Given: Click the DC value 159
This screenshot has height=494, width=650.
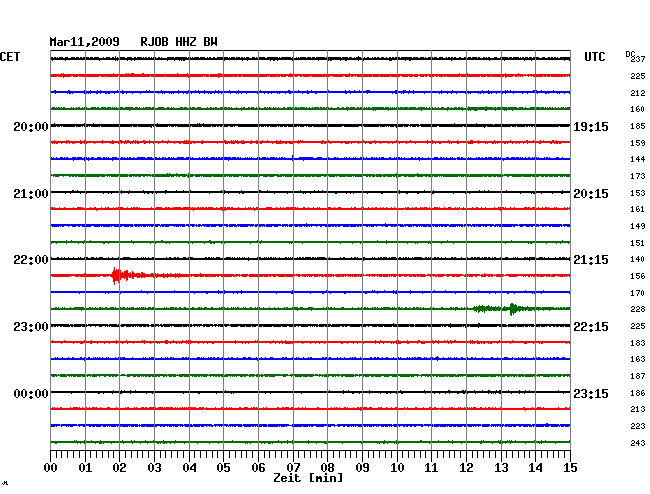Looking at the screenshot, I should [638, 143].
